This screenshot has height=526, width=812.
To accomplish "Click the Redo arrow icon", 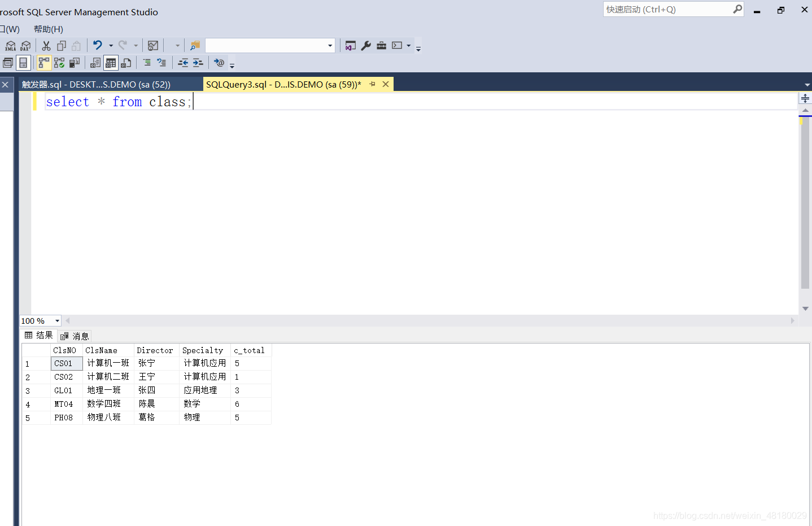I will [123, 45].
